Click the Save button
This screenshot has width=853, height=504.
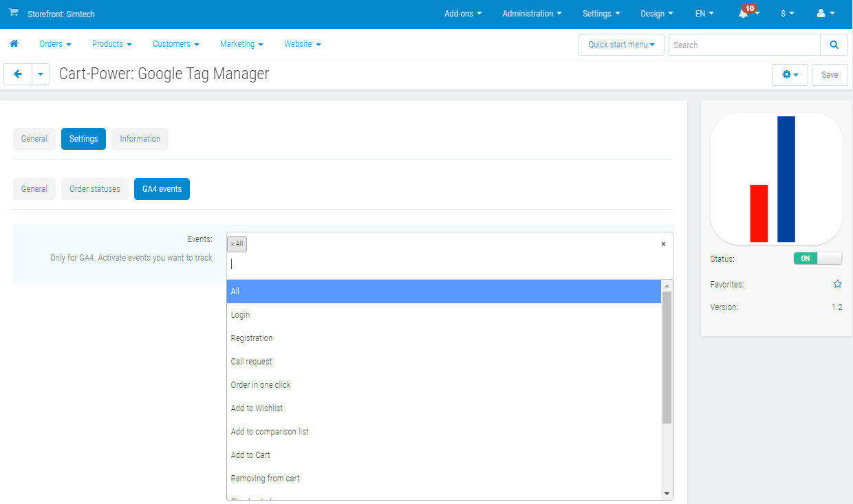(x=830, y=74)
